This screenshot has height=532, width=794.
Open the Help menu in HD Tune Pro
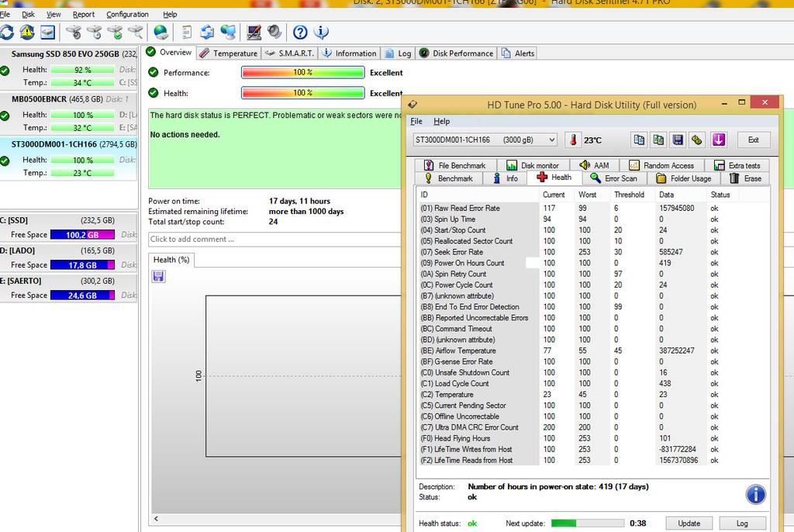[x=441, y=121]
